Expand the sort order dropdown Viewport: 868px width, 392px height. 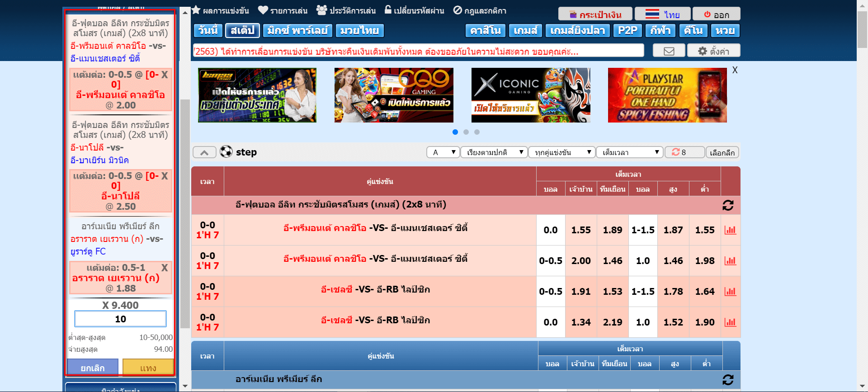coord(494,152)
